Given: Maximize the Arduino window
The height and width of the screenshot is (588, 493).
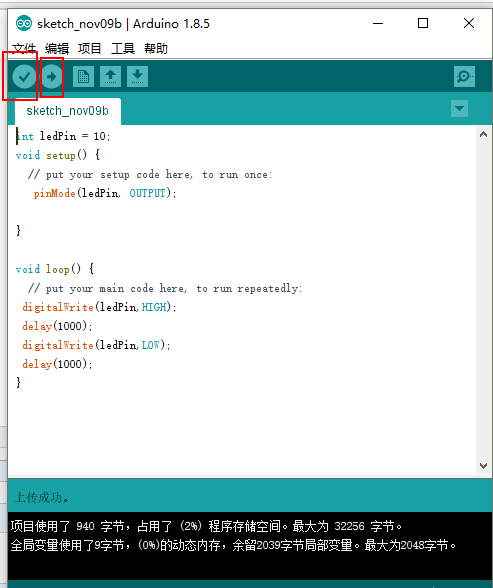Looking at the screenshot, I should 423,23.
